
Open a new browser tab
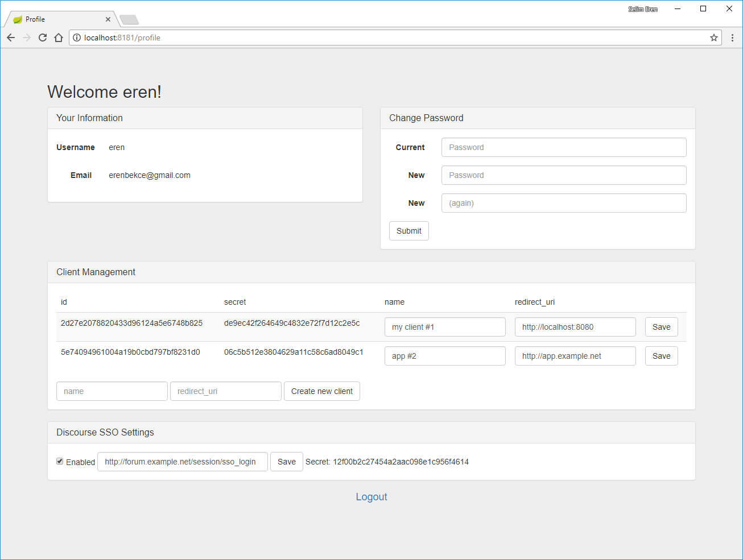click(x=129, y=20)
